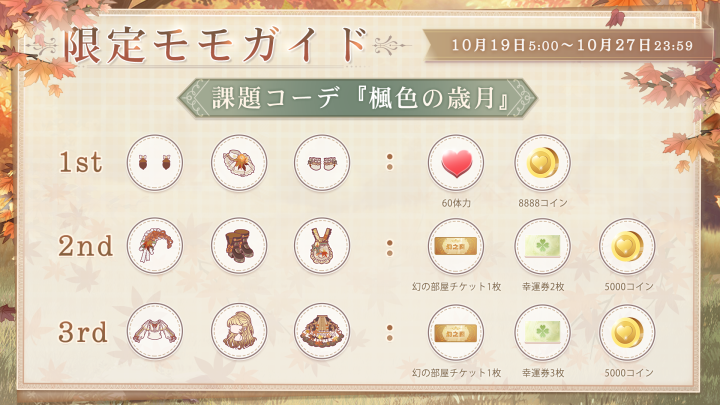Select the 2nd row 5000コイン coin

627,247
